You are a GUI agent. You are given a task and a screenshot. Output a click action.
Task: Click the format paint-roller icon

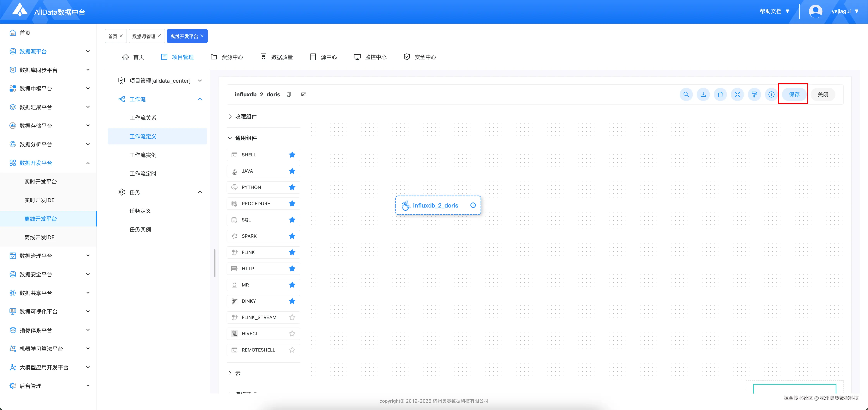(x=754, y=95)
